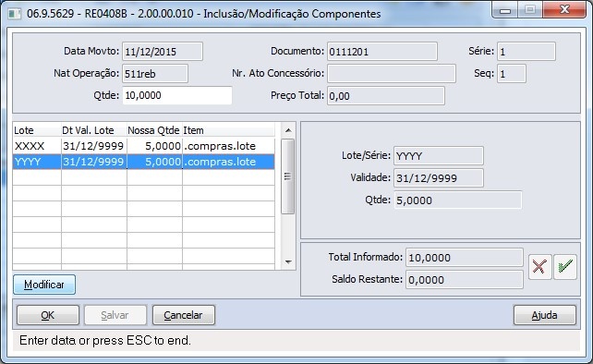Select the XXXX lot row
Viewport: 593px width, 364px height.
pyautogui.click(x=144, y=146)
